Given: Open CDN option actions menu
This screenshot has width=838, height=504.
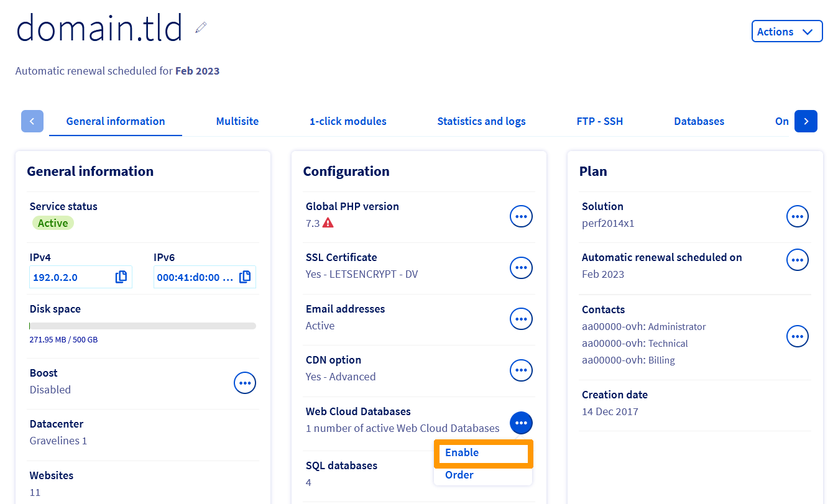Looking at the screenshot, I should click(521, 370).
